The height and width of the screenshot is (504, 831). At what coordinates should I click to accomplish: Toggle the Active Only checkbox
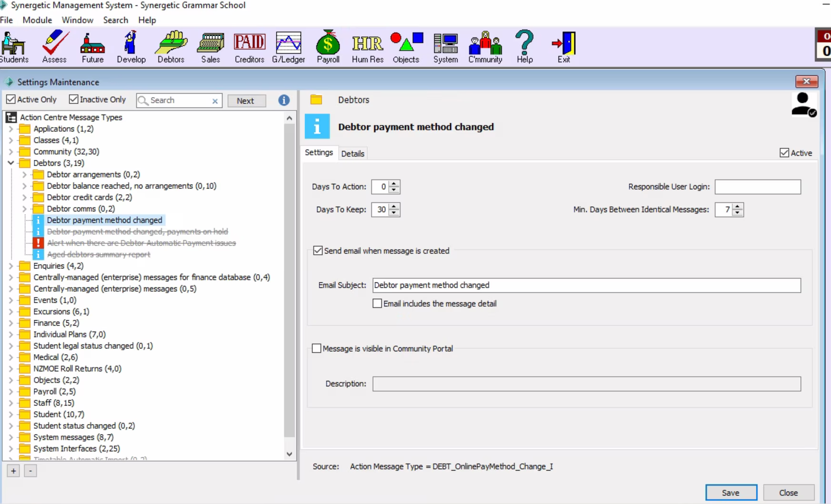pos(11,99)
